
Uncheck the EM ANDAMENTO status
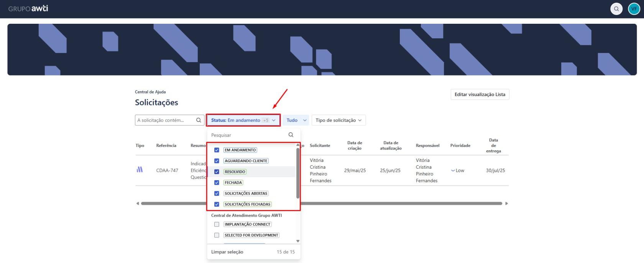(217, 150)
